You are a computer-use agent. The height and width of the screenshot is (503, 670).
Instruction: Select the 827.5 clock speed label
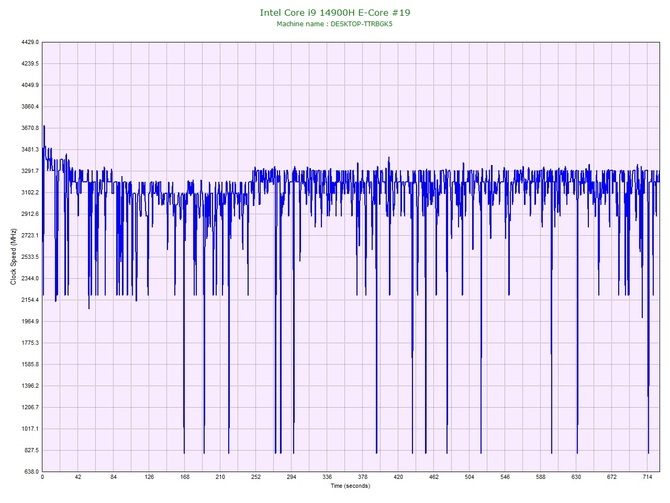click(31, 450)
